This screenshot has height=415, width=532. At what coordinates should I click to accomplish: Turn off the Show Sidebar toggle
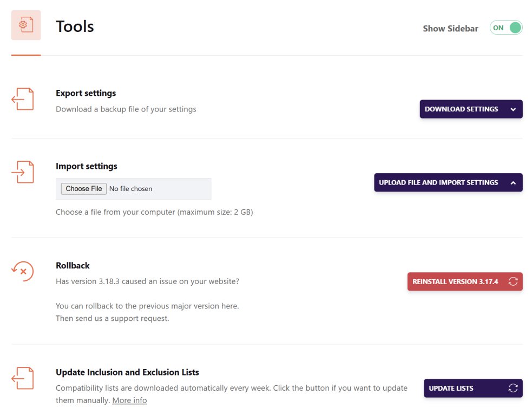506,28
